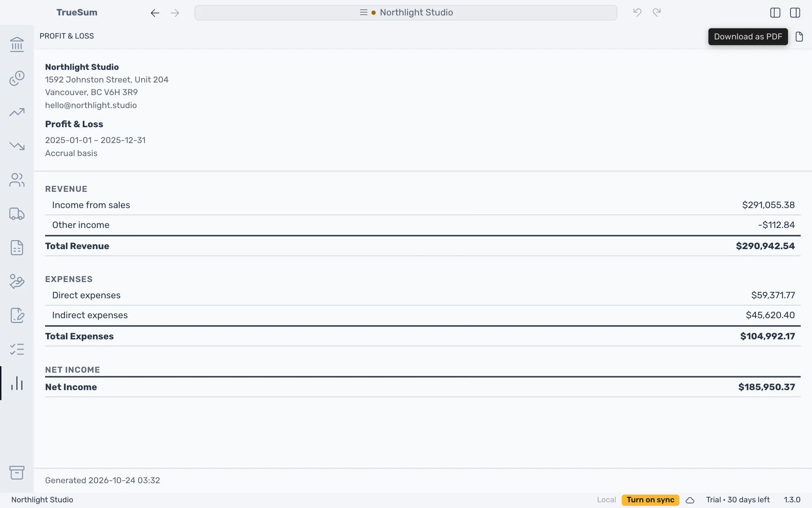Open the coins and clock sidebar icon
812x508 pixels.
tap(17, 78)
